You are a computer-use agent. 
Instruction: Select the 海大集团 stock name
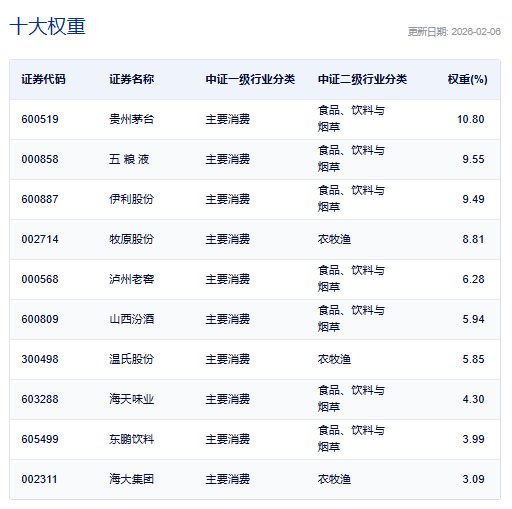click(132, 479)
